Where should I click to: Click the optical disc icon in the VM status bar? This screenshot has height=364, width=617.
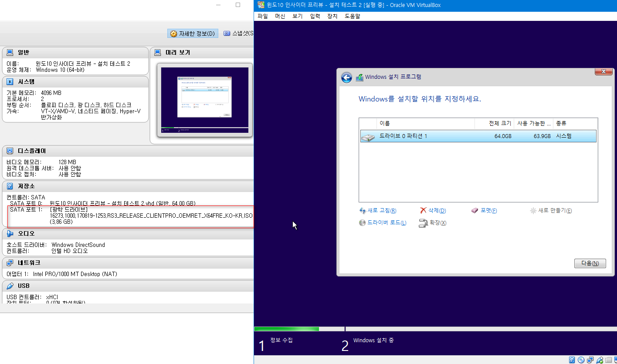point(581,360)
